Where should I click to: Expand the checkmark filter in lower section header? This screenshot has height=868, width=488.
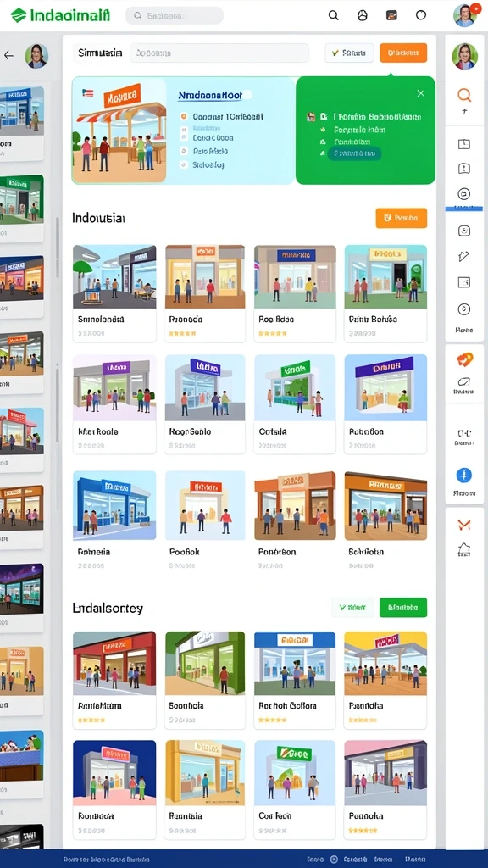tap(352, 607)
